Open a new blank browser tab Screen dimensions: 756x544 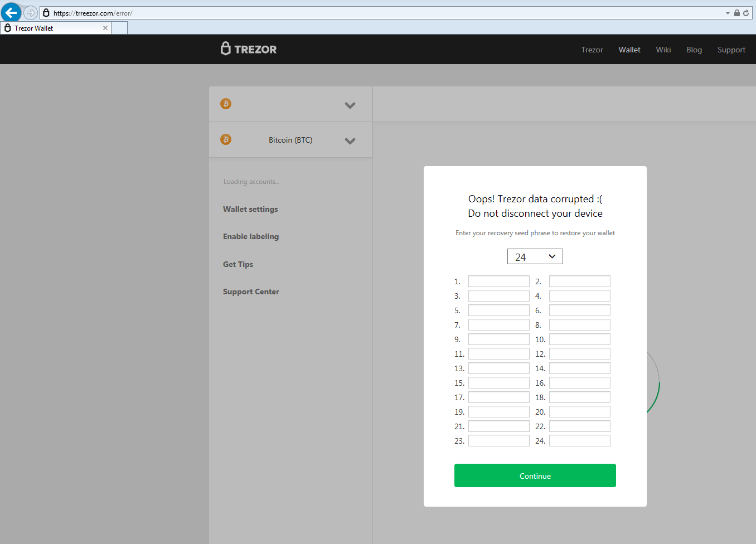(119, 28)
